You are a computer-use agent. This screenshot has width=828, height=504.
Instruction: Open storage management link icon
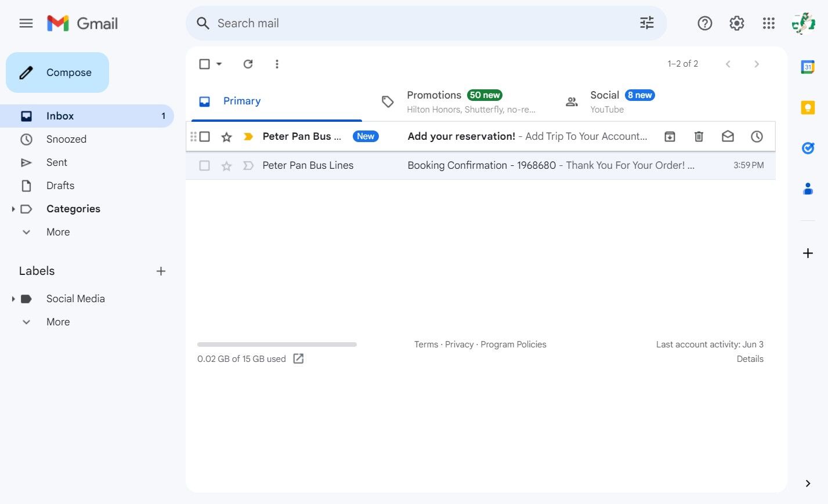298,358
